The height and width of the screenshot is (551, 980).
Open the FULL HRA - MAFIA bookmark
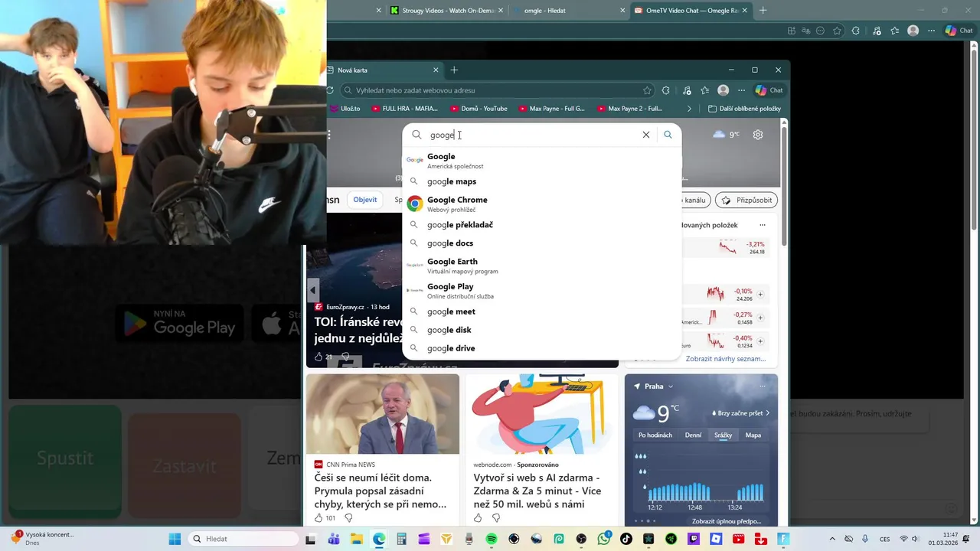point(405,109)
